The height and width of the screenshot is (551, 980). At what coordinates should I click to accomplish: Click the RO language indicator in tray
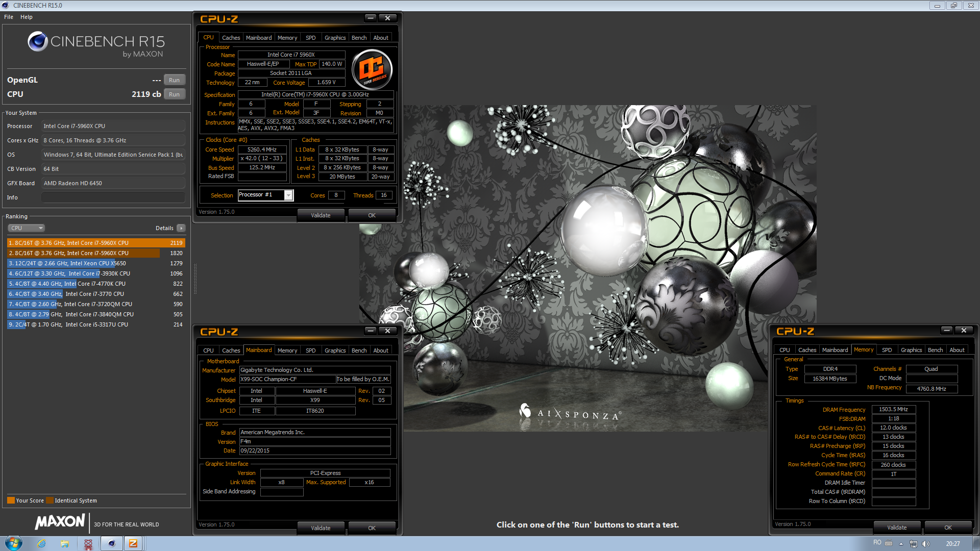point(877,543)
